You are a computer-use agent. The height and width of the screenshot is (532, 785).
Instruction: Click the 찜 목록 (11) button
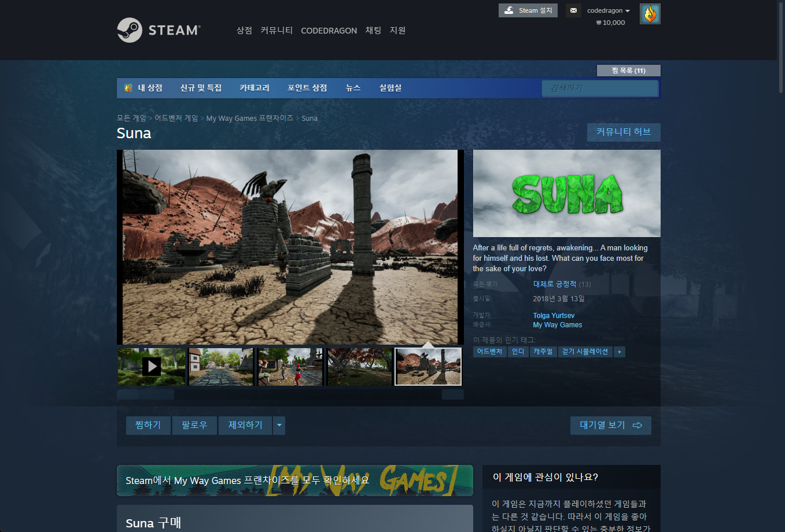click(628, 71)
